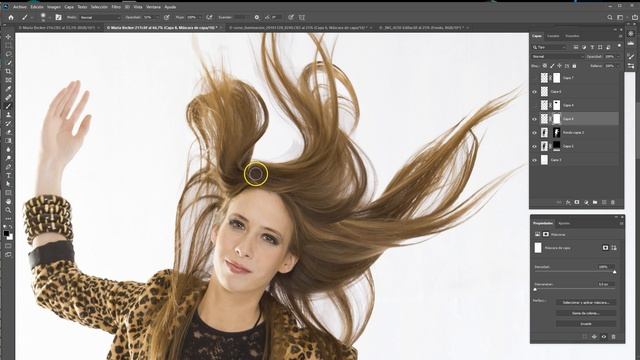Select the Eyedropper tool
This screenshot has width=640, height=360.
click(x=8, y=89)
